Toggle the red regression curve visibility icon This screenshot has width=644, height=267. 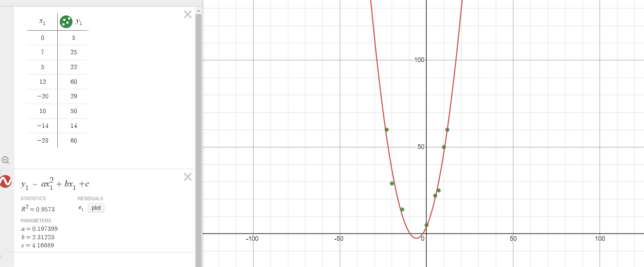coord(6,182)
